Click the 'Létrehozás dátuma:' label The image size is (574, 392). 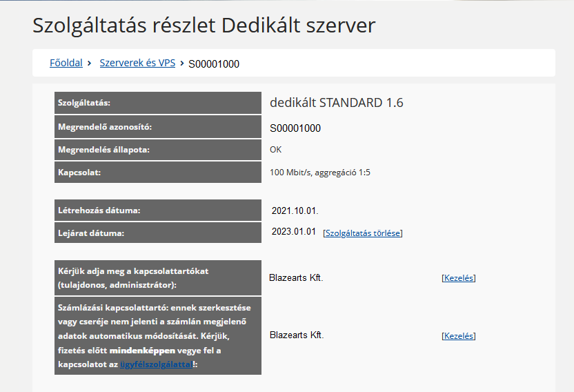(158, 210)
